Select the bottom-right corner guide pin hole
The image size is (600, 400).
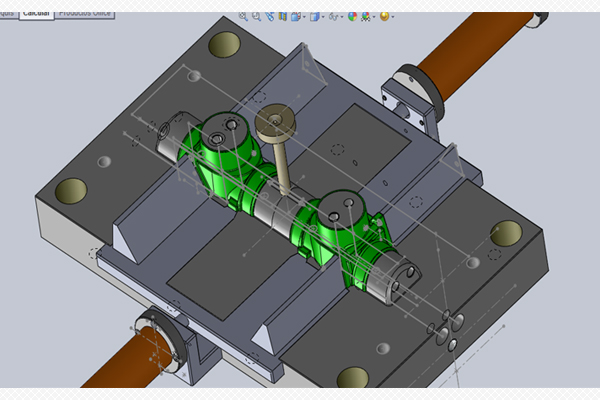(352, 377)
